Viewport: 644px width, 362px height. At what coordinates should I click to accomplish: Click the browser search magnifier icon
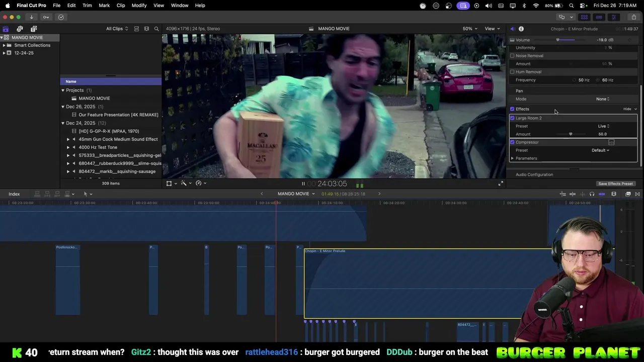click(x=156, y=29)
